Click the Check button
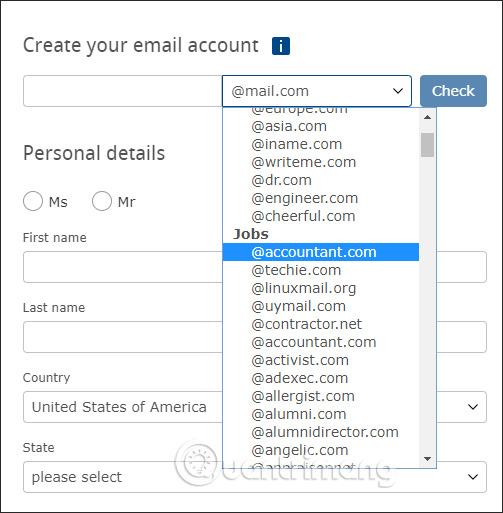The image size is (503, 513). coord(453,91)
